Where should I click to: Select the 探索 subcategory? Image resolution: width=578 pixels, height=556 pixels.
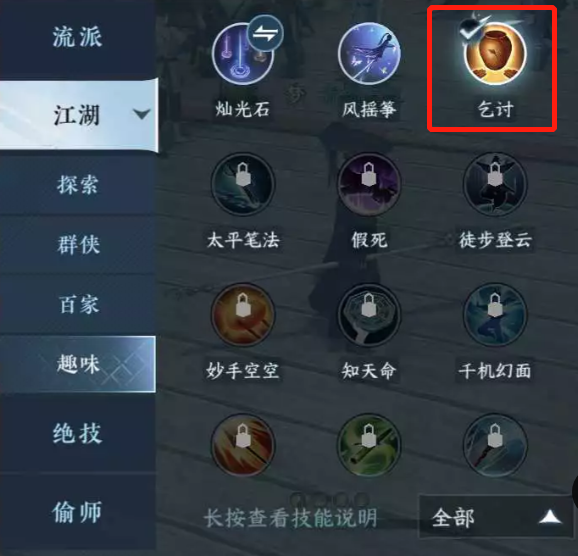click(77, 184)
